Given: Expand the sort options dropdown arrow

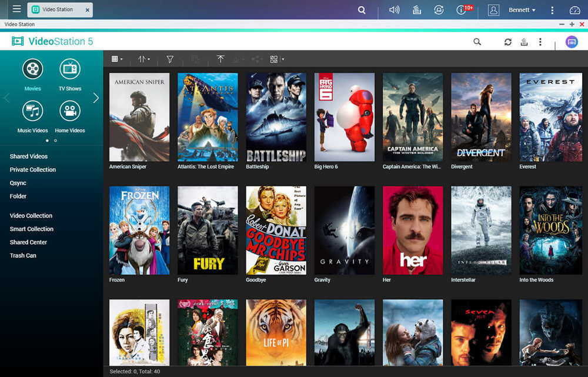Looking at the screenshot, I should pyautogui.click(x=149, y=59).
